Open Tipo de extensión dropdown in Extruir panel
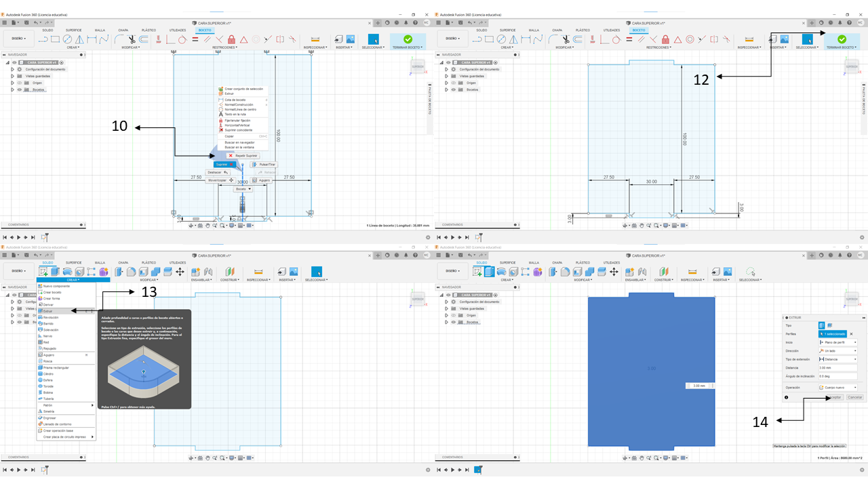The width and height of the screenshot is (868, 488). (x=838, y=359)
